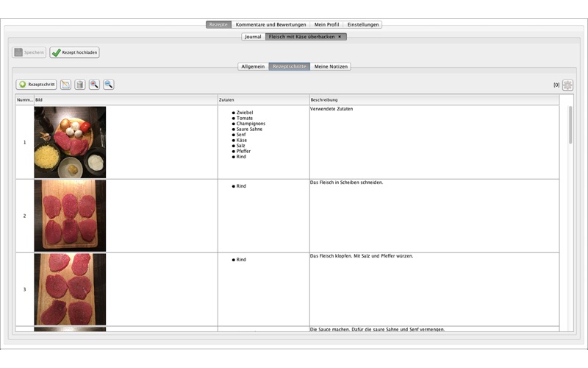
Task: Click the Beschreibung column header
Action: 434,100
